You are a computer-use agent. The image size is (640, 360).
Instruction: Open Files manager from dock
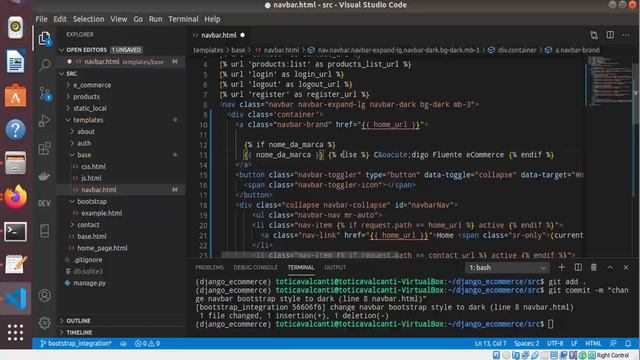[x=16, y=163]
